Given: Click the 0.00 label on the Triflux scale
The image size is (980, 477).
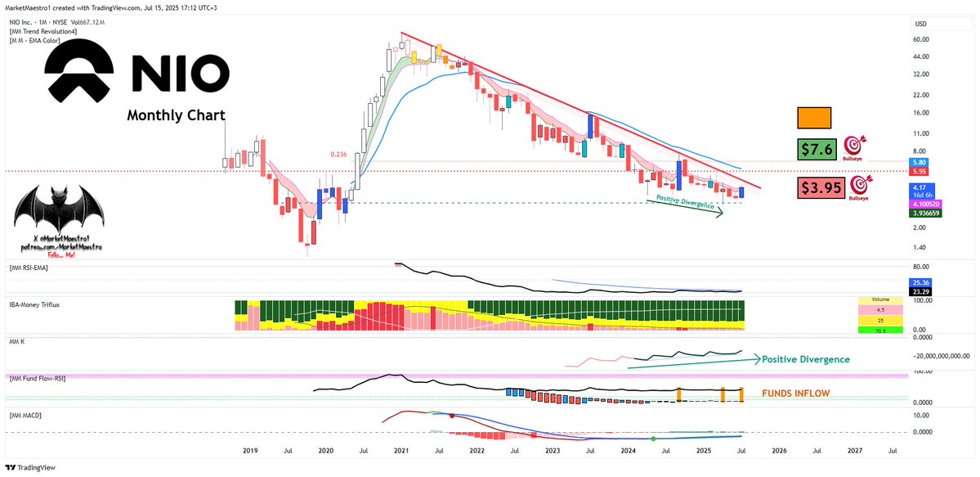Looking at the screenshot, I should 918,329.
